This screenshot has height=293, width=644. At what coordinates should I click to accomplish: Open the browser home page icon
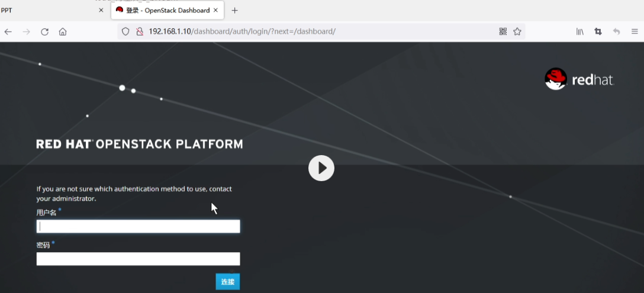click(x=62, y=31)
